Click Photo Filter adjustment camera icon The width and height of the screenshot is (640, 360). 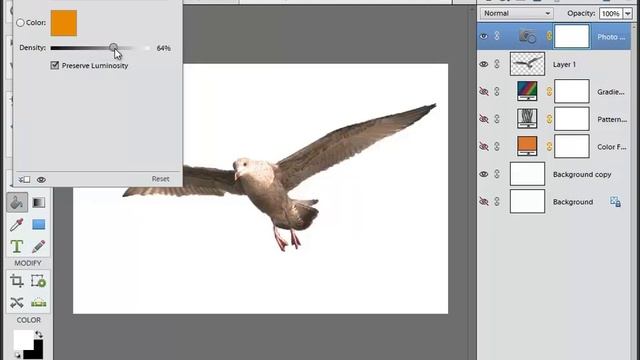[x=527, y=36]
